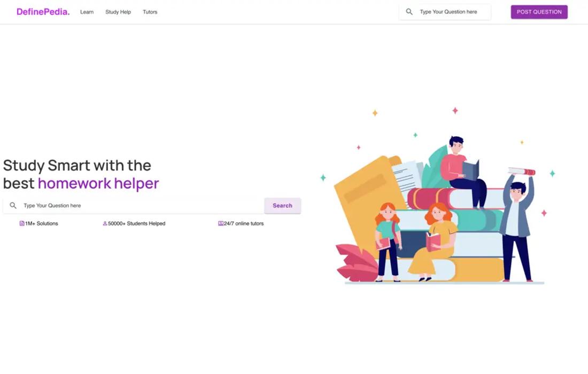Click the screen icon beside 24/7 online tutors
588x374 pixels.
coord(220,223)
